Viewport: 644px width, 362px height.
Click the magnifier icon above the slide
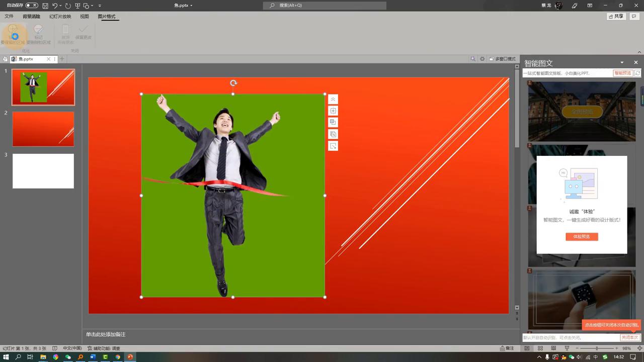[473, 59]
